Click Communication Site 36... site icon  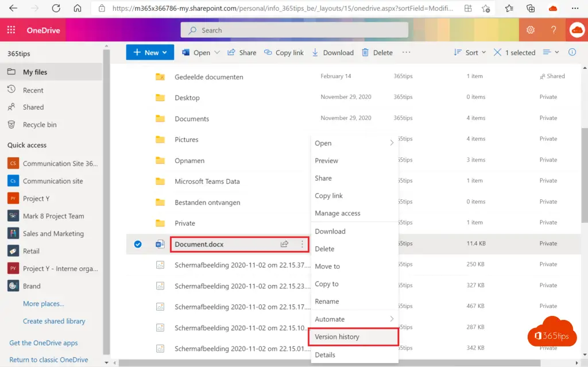coord(13,163)
